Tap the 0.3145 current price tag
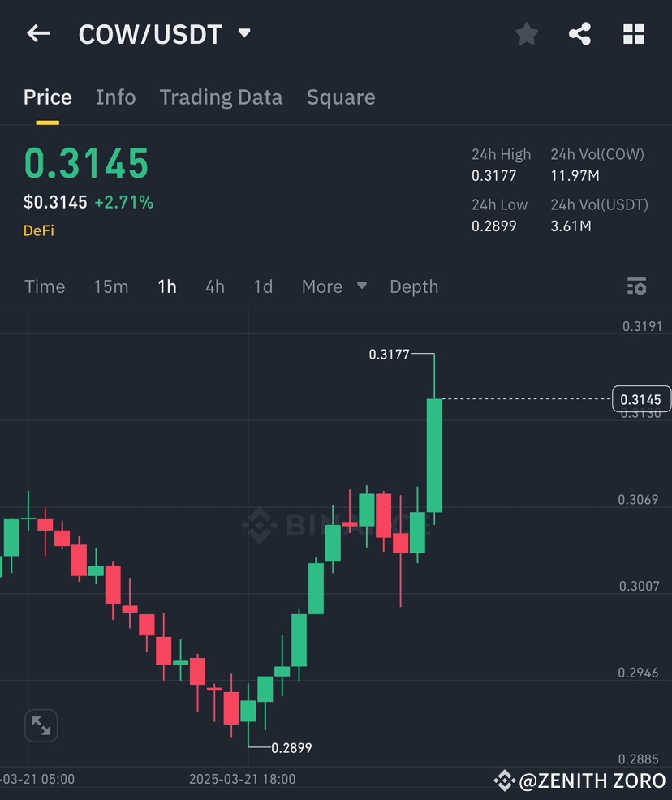Viewport: 672px width, 800px height. [x=643, y=399]
